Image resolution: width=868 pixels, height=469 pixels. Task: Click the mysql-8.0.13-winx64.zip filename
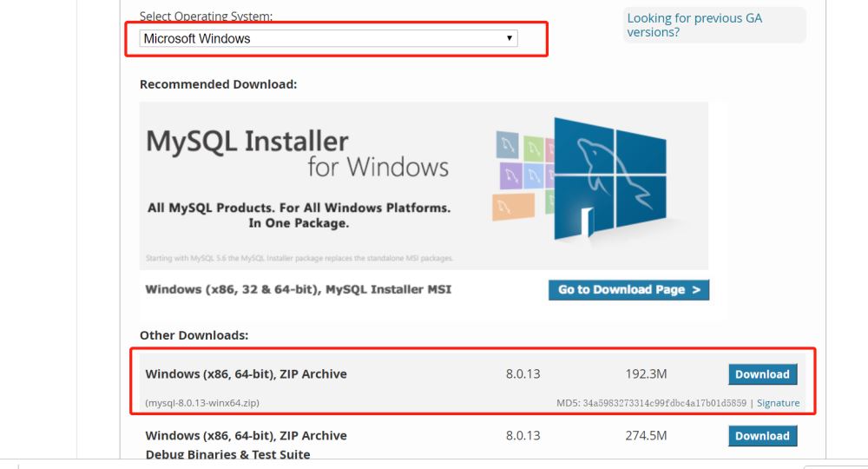tap(202, 403)
